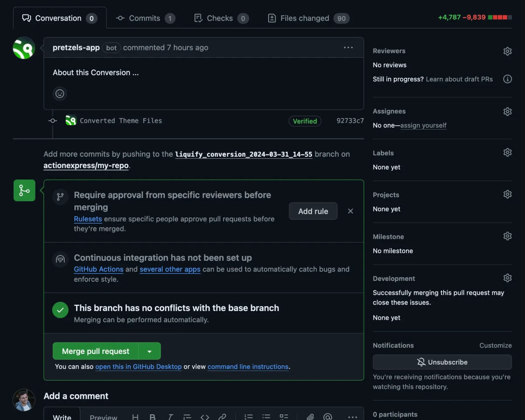This screenshot has width=525, height=420.
Task: Open more formatting options in the comment toolbar
Action: [352, 416]
